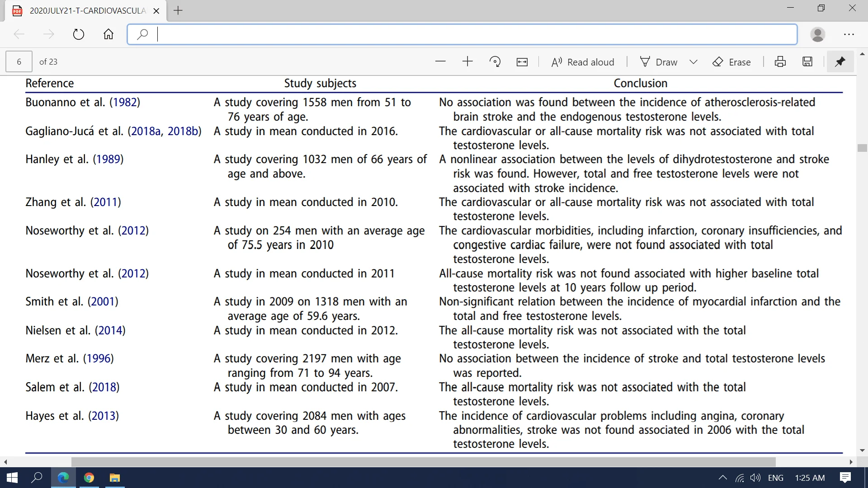Click the scroll up arrow

(862, 54)
